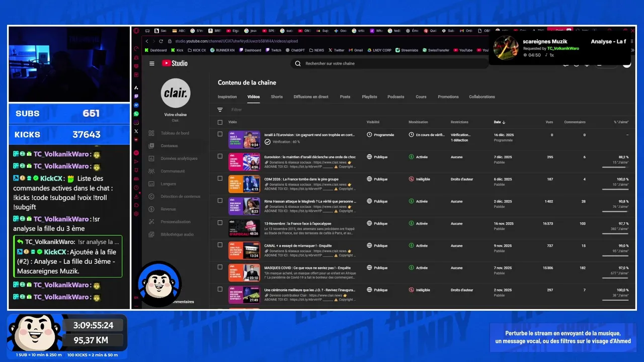Switch to the Shorts tab

[277, 97]
